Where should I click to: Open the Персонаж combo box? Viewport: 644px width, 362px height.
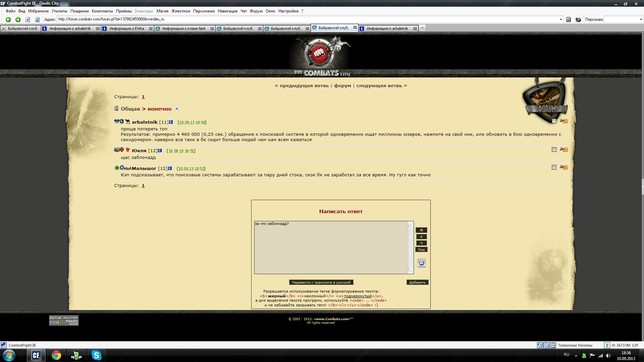(x=624, y=19)
